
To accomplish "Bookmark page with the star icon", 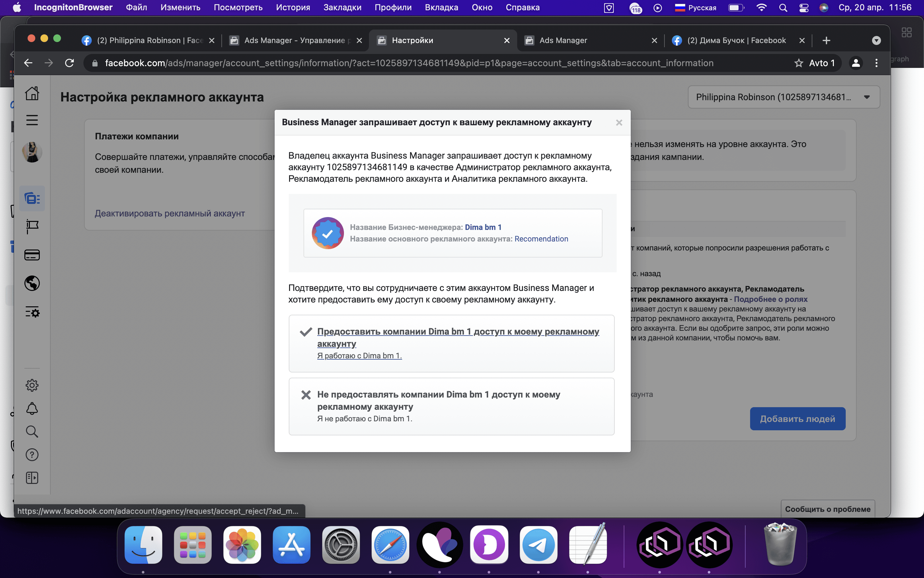I will pos(798,63).
